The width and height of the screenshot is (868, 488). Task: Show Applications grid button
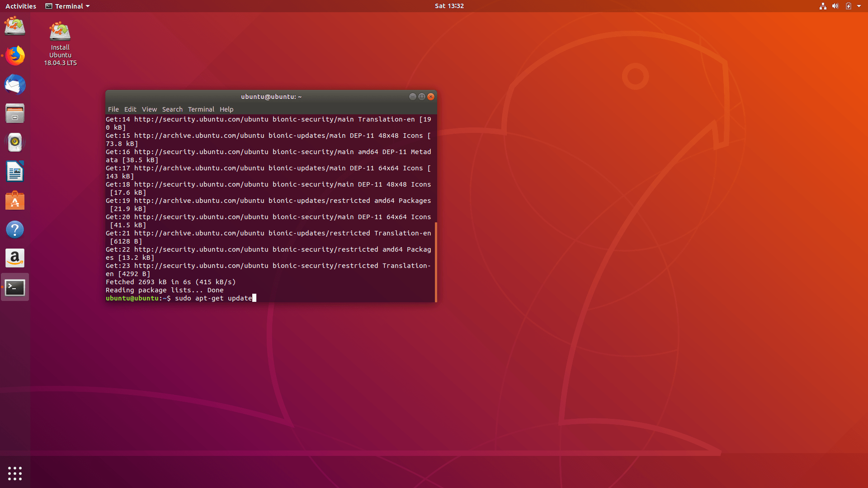coord(15,473)
